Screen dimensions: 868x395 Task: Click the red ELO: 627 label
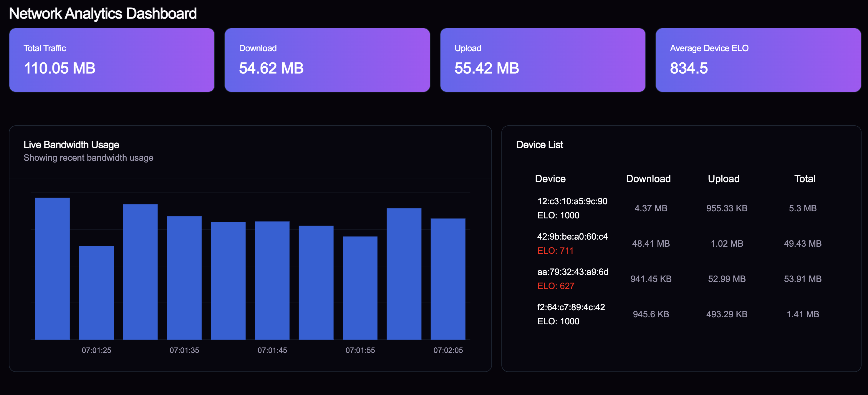pos(555,286)
